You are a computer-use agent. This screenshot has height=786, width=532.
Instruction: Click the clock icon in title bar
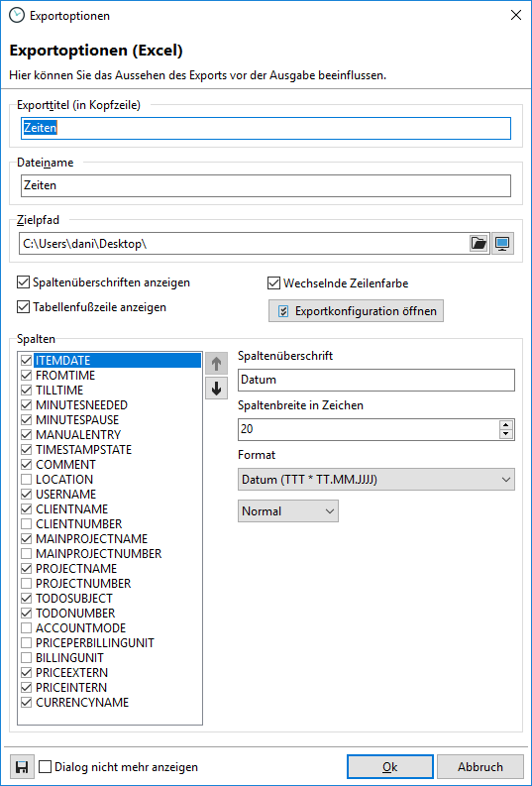point(16,15)
